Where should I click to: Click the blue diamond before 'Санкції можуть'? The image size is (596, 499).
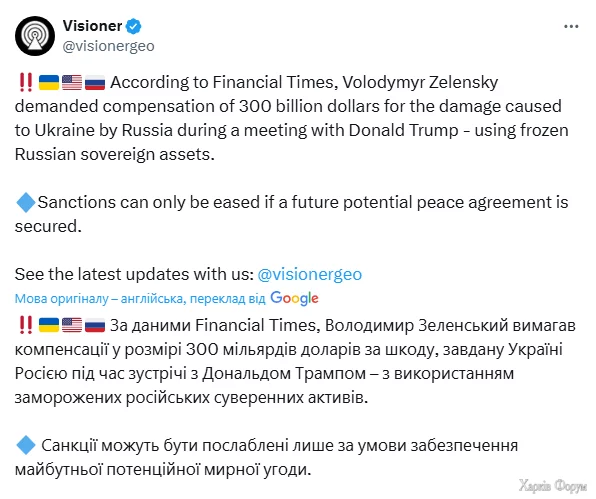tap(26, 445)
